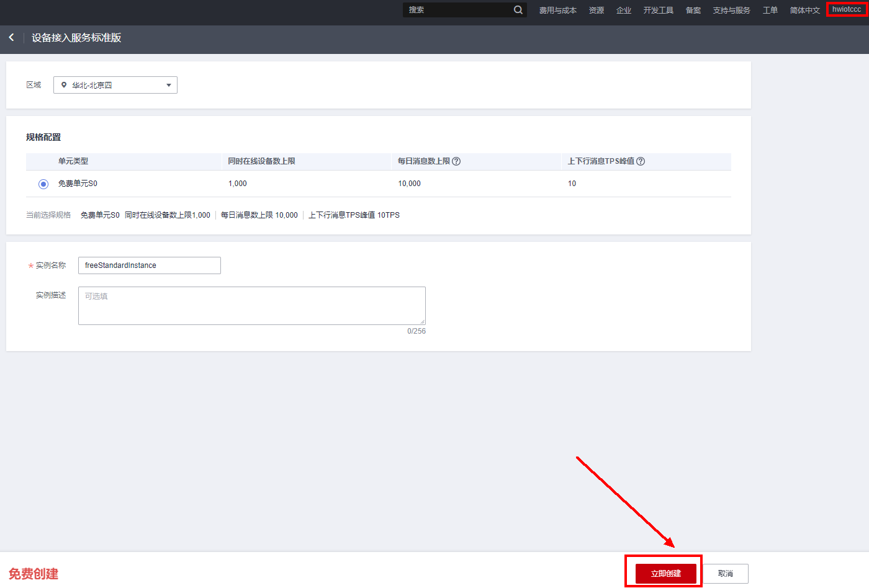Click the 实例名称 input field
Viewport: 869px width, 588px height.
pos(150,265)
